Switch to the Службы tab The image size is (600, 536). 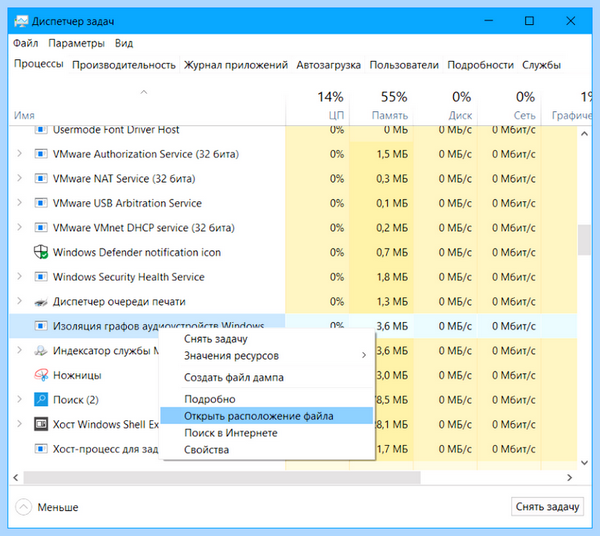[x=541, y=65]
